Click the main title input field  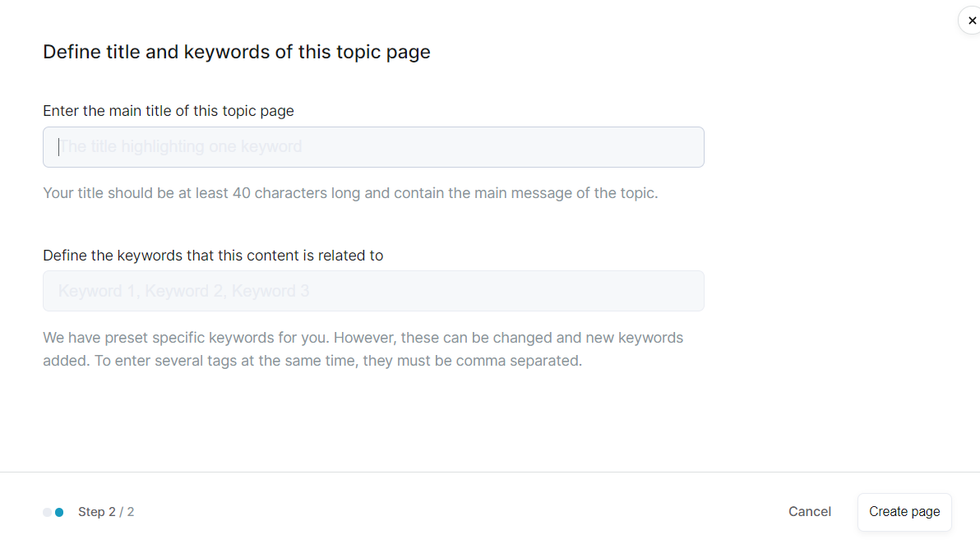pos(373,147)
